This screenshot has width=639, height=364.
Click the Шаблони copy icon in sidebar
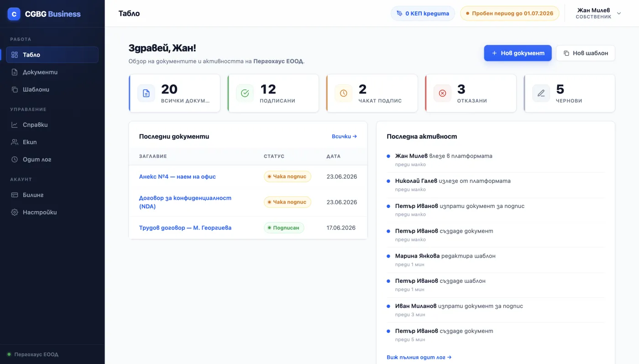(15, 89)
